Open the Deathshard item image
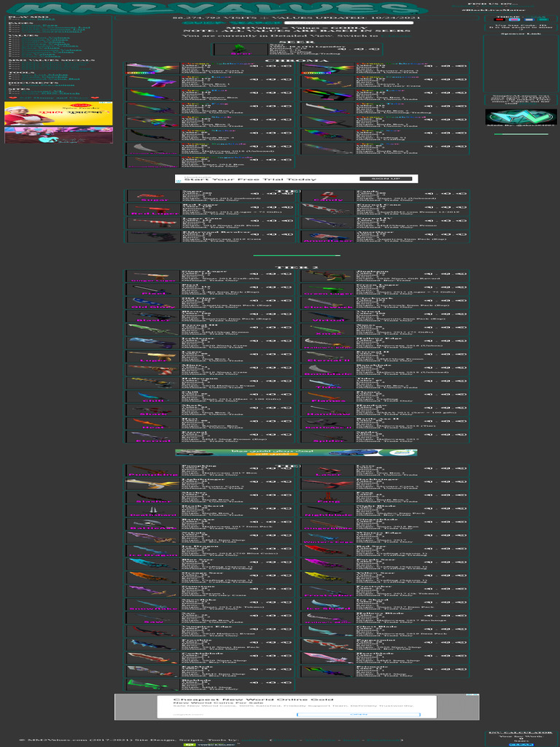The height and width of the screenshot is (747, 560). [153, 511]
